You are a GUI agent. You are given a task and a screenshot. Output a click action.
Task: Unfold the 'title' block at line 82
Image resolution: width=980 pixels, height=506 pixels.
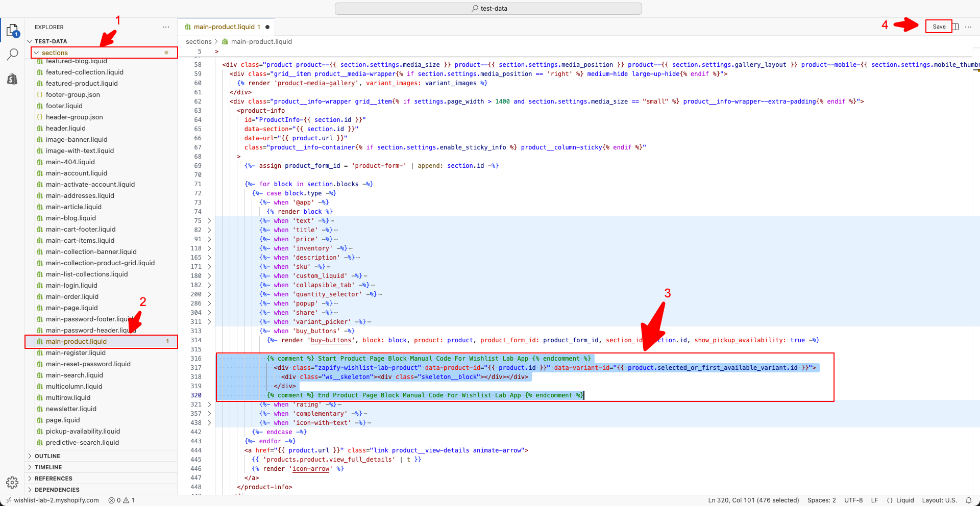click(x=209, y=230)
